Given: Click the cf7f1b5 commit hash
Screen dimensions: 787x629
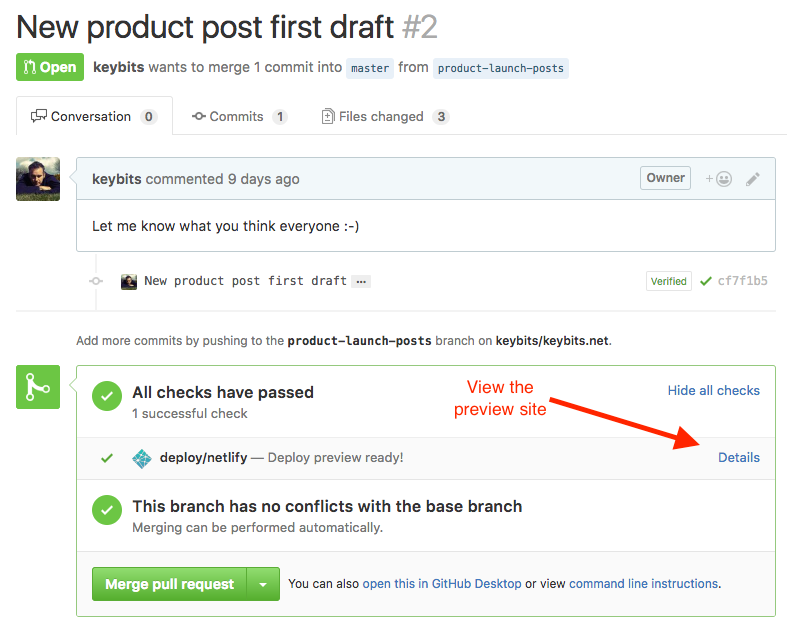Looking at the screenshot, I should click(743, 281).
